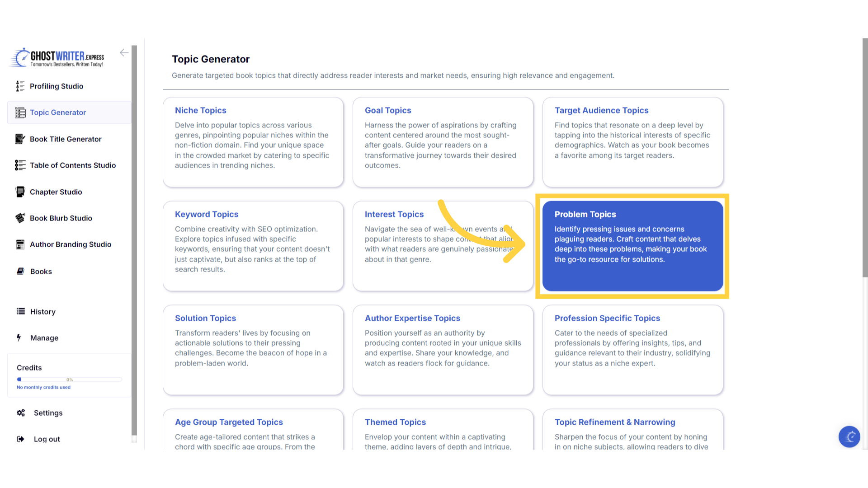Open the Problem Topics card

[632, 246]
